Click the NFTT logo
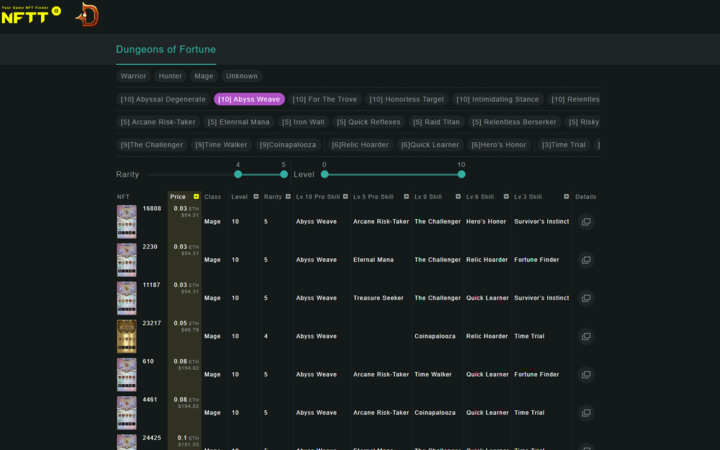Viewport: 720px width, 450px height. click(x=31, y=15)
